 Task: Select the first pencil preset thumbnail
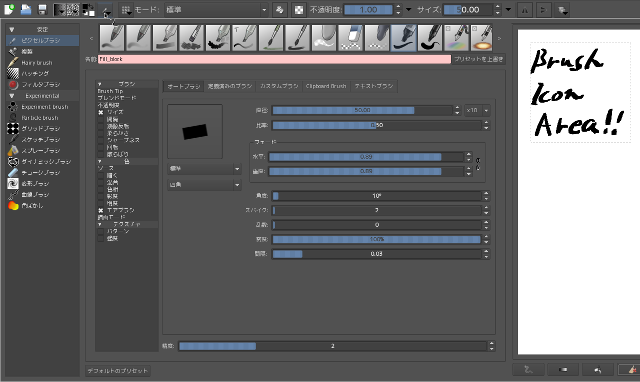pos(112,38)
